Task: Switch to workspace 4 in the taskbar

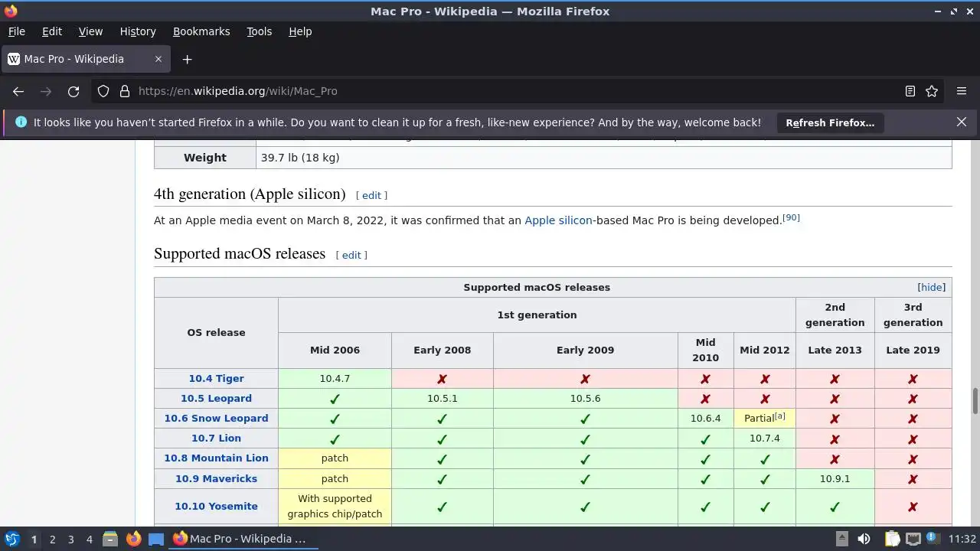Action: (x=89, y=539)
